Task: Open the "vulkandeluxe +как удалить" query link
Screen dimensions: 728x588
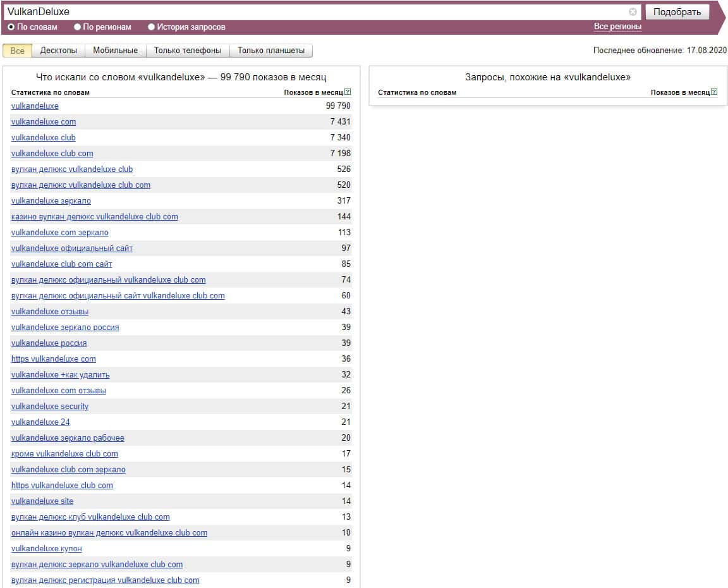Action: 60,374
